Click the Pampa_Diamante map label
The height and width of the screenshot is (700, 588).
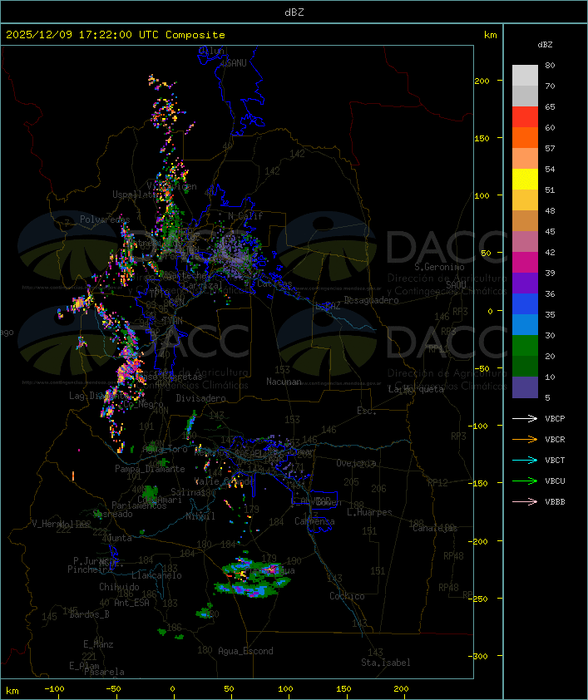coord(150,469)
